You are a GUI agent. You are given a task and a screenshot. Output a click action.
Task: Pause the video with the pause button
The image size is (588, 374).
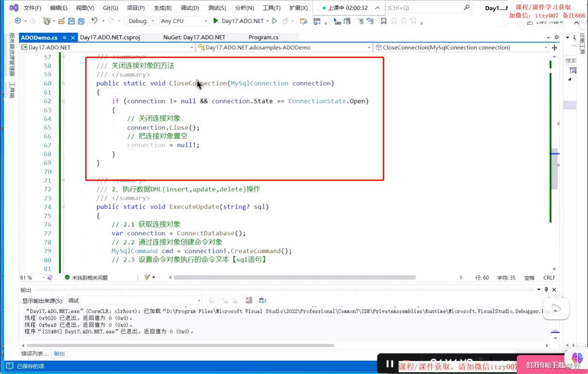[x=390, y=364]
